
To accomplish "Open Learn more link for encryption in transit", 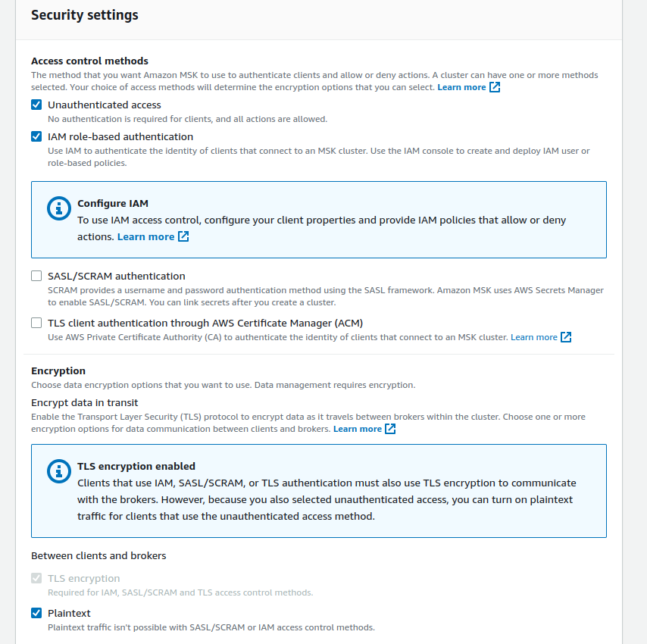I will pos(357,429).
